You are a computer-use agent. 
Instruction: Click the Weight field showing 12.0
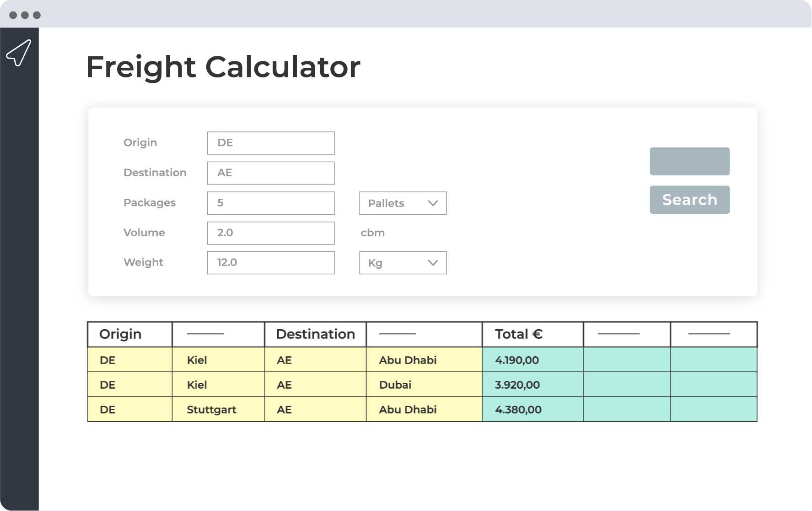(271, 263)
